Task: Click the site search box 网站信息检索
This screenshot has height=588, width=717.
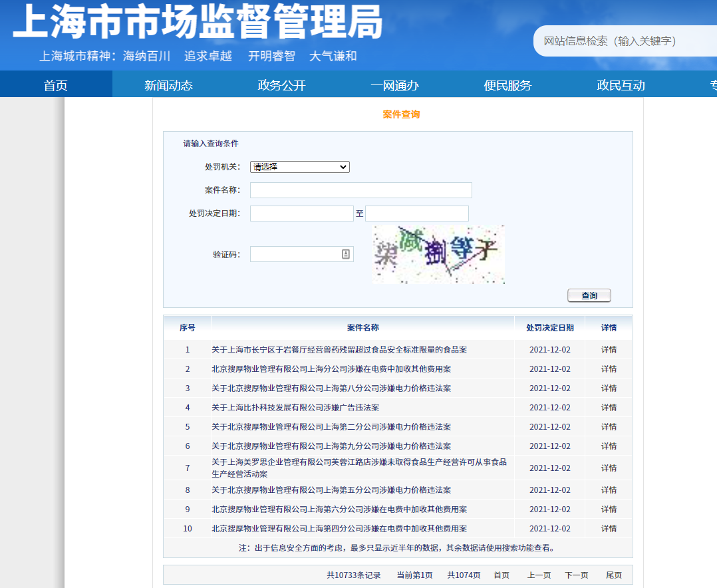Action: [x=627, y=41]
